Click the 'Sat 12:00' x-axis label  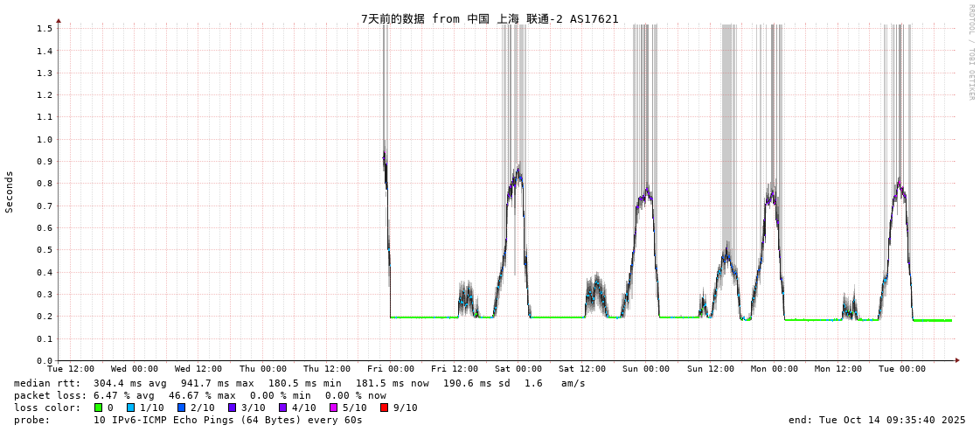[x=582, y=369]
